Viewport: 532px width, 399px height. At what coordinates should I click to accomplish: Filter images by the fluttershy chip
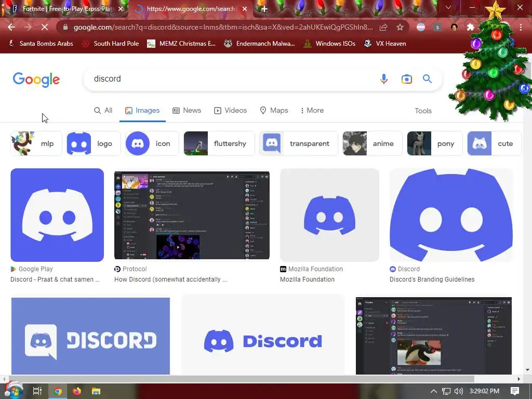tap(219, 143)
